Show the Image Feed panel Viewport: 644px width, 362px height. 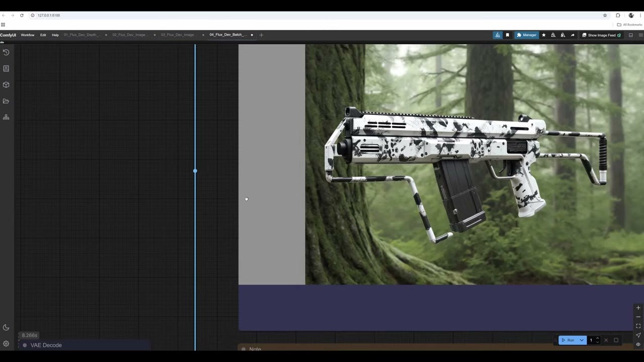tap(601, 35)
